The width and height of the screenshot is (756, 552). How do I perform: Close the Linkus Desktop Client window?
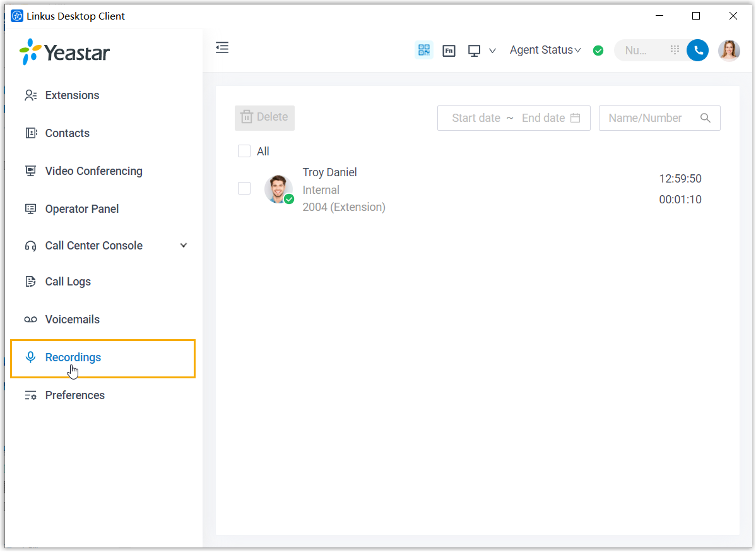pyautogui.click(x=733, y=16)
